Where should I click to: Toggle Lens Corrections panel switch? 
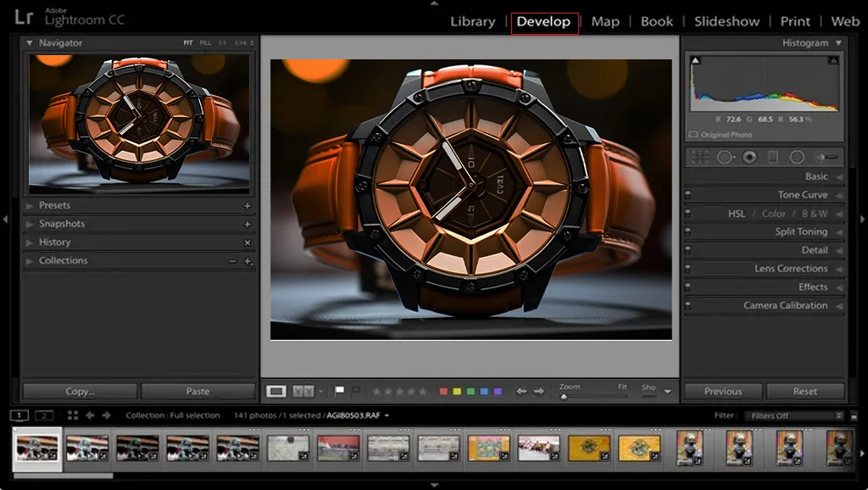688,269
